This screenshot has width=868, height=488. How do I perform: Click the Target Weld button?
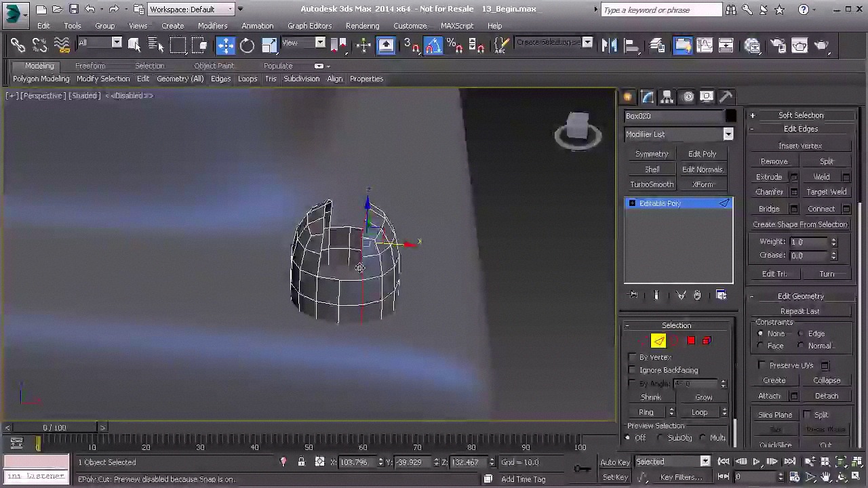(827, 192)
